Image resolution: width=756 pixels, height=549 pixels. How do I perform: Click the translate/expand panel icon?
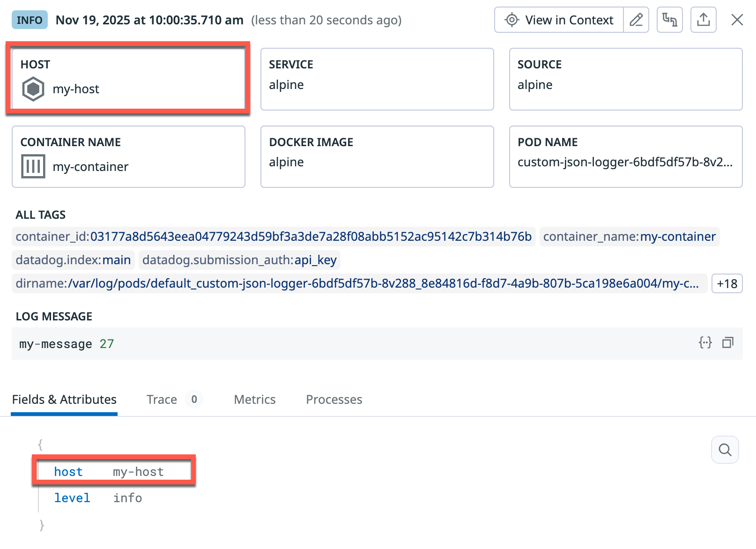coord(669,20)
